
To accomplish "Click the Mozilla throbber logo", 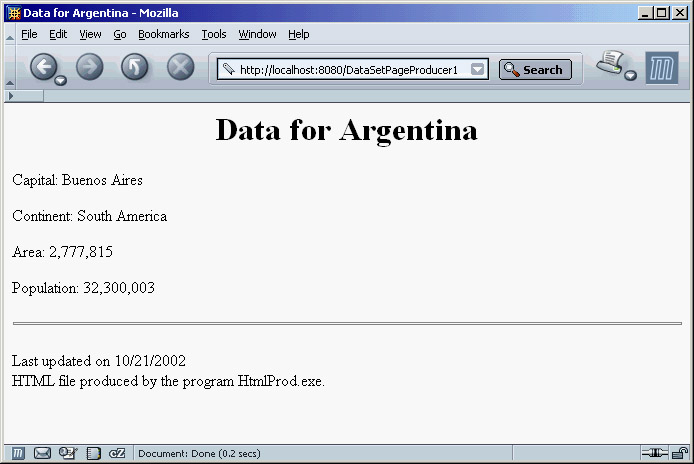I will [x=661, y=69].
